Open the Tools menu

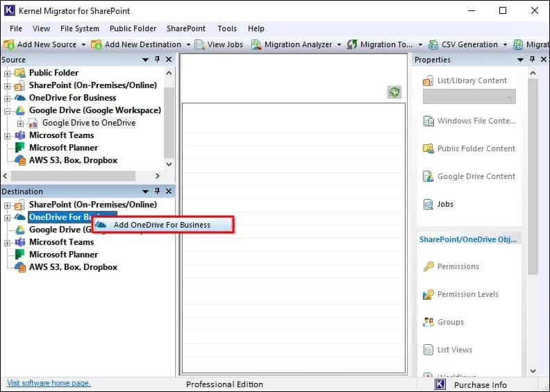point(227,28)
